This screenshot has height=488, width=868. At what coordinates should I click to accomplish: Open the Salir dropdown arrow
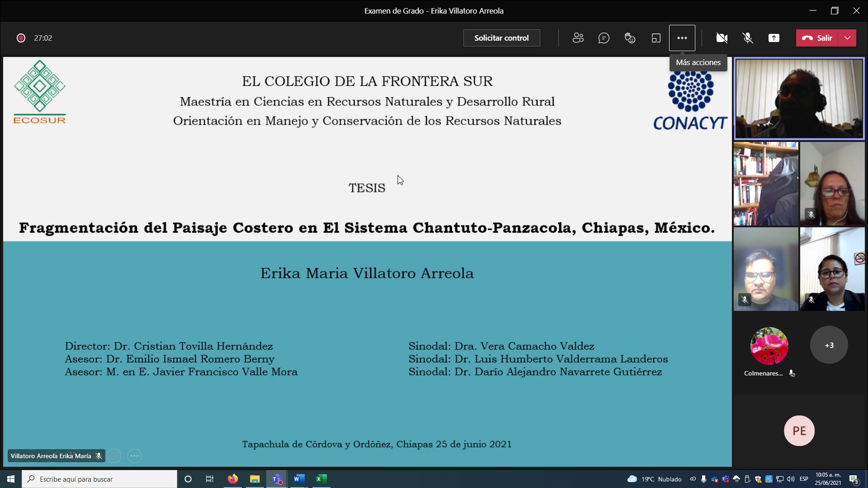click(x=847, y=38)
